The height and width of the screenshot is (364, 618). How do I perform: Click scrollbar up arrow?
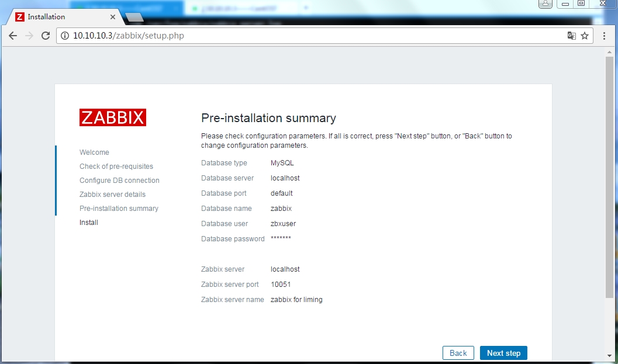pyautogui.click(x=609, y=52)
